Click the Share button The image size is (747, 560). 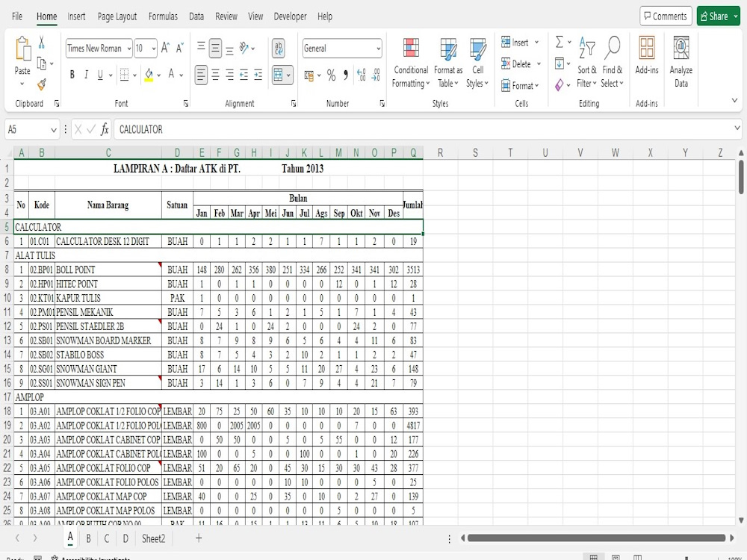719,16
